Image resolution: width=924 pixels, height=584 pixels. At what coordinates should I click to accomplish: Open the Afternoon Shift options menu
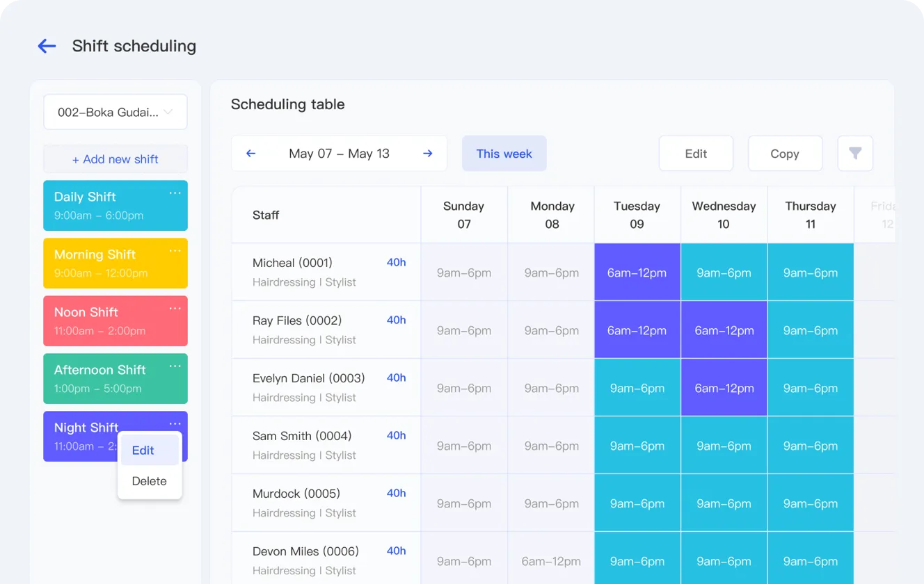click(175, 366)
